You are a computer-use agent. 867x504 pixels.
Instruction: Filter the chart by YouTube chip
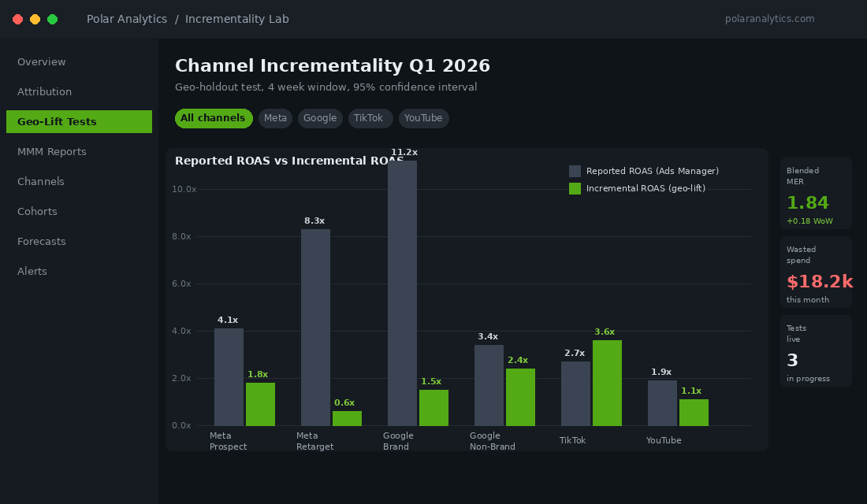pyautogui.click(x=423, y=118)
